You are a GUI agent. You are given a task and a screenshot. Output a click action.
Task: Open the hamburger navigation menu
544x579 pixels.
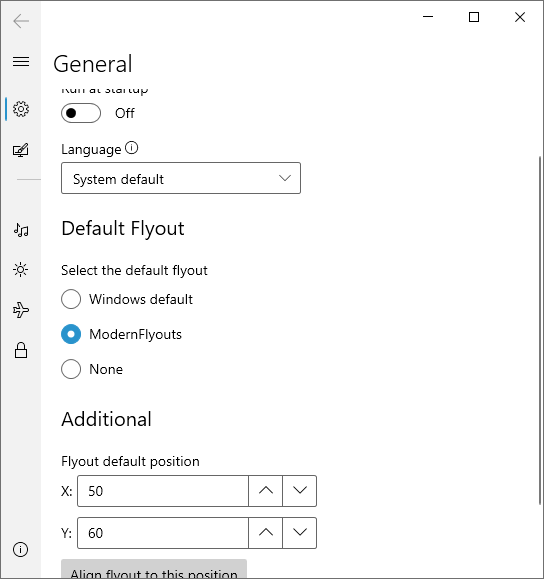(x=21, y=61)
